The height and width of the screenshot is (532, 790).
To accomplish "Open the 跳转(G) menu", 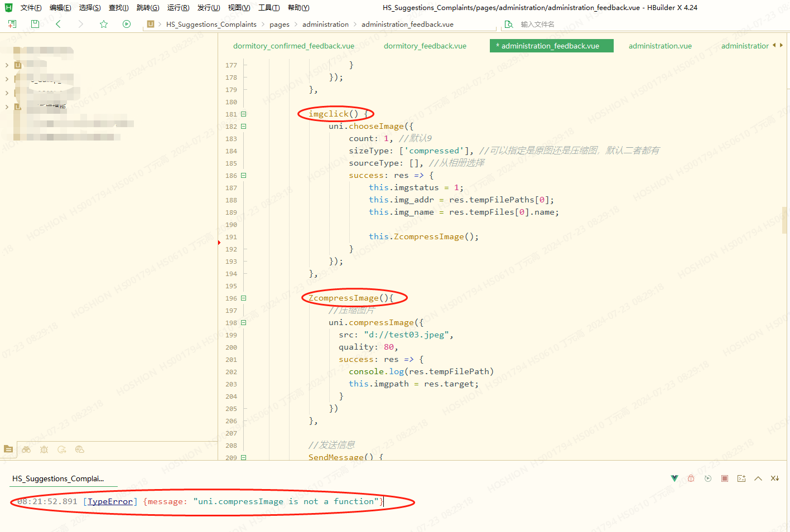I will click(x=148, y=8).
